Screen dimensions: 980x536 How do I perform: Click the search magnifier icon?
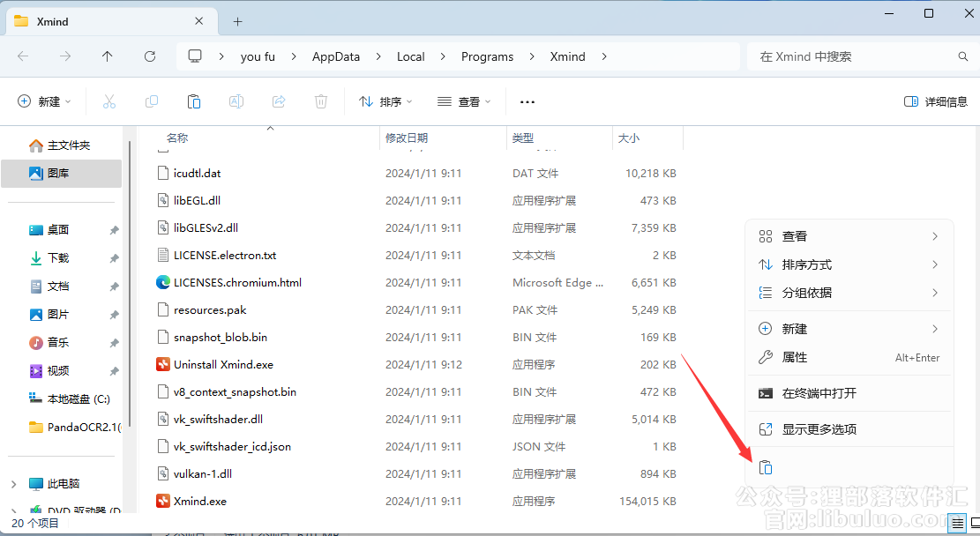[x=963, y=56]
